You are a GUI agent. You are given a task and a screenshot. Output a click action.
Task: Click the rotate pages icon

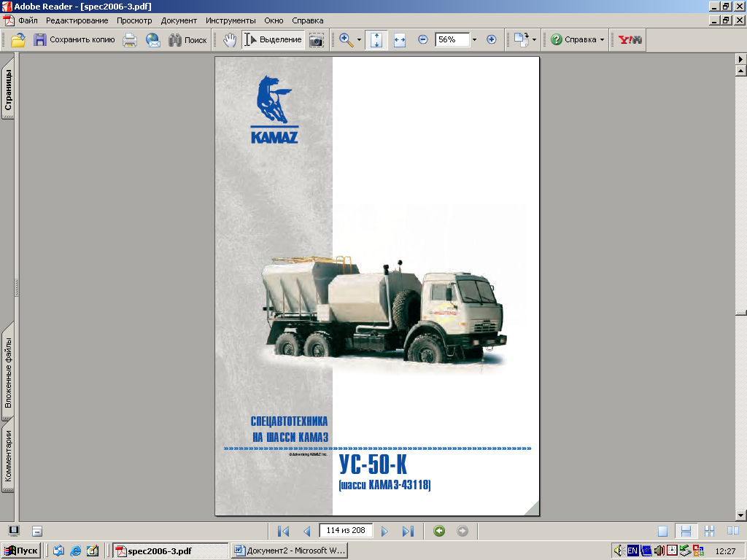pyautogui.click(x=522, y=40)
